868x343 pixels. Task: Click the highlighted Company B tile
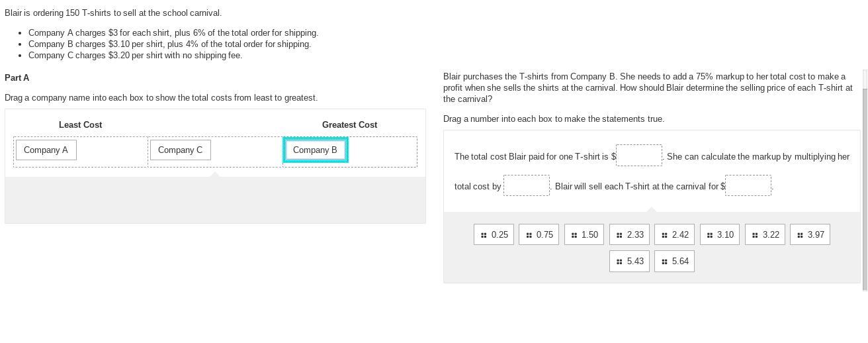(315, 150)
